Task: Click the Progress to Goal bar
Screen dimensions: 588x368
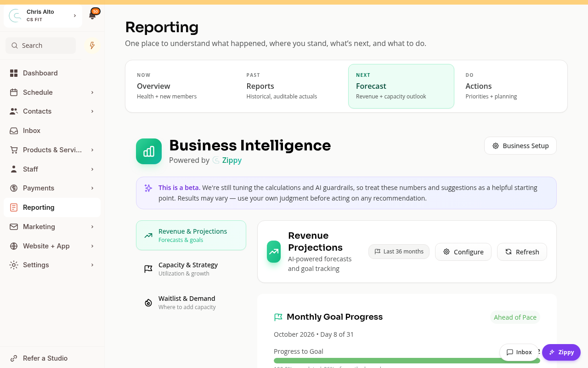Action: coord(407,361)
